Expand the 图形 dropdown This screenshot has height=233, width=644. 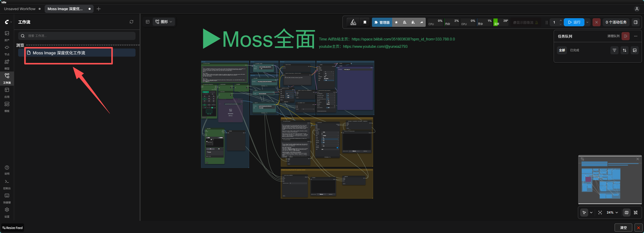[x=164, y=22]
